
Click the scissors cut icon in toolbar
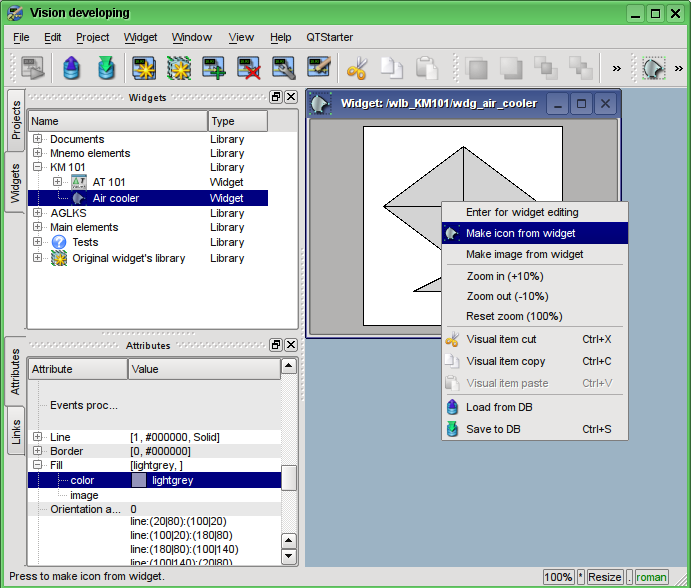[356, 68]
